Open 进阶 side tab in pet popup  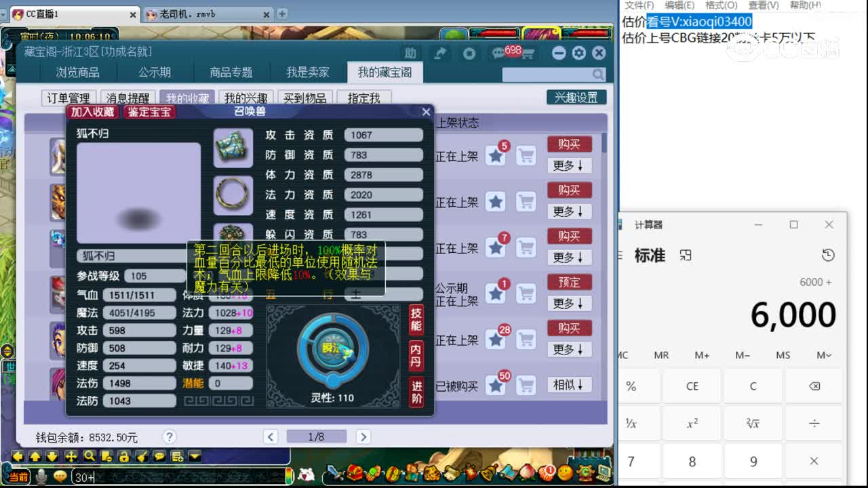[x=416, y=391]
